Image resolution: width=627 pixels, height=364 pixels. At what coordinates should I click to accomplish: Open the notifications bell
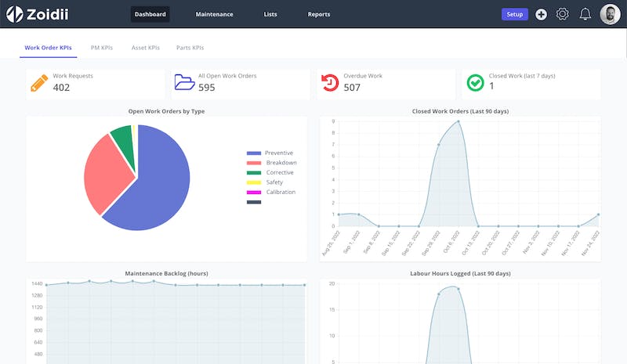tap(585, 14)
